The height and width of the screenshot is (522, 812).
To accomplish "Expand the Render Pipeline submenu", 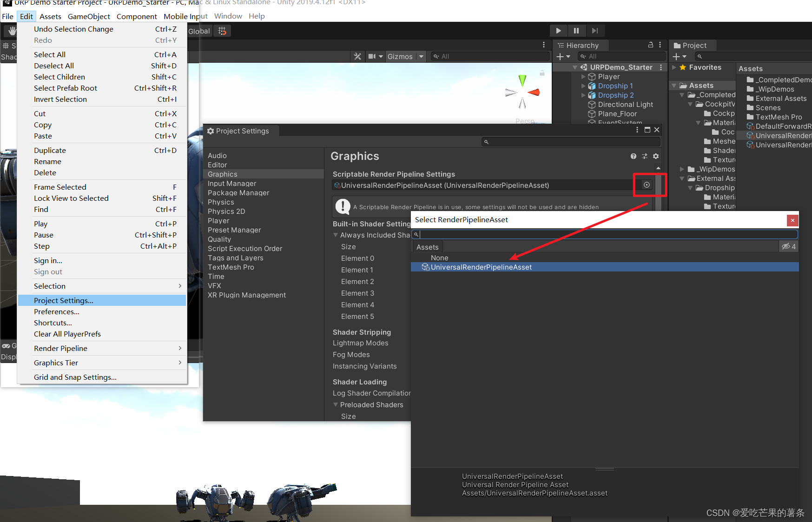I will click(x=102, y=349).
